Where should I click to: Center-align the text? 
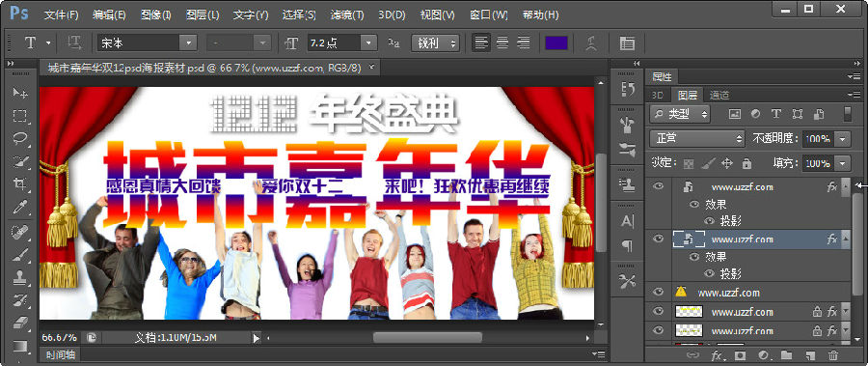pyautogui.click(x=502, y=42)
